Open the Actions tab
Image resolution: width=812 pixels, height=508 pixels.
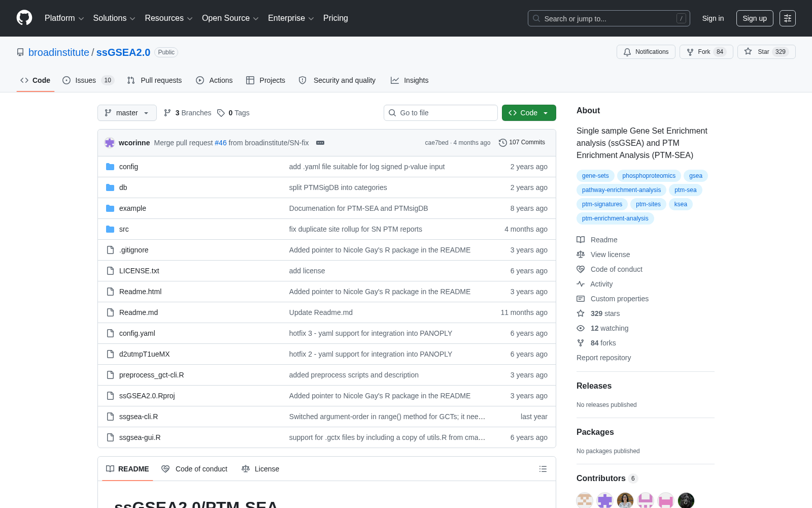coord(214,80)
